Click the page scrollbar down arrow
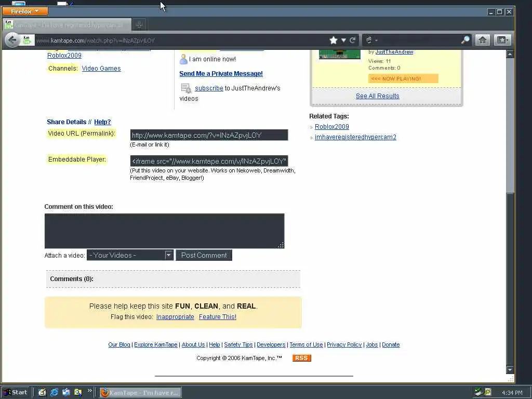 pyautogui.click(x=510, y=369)
